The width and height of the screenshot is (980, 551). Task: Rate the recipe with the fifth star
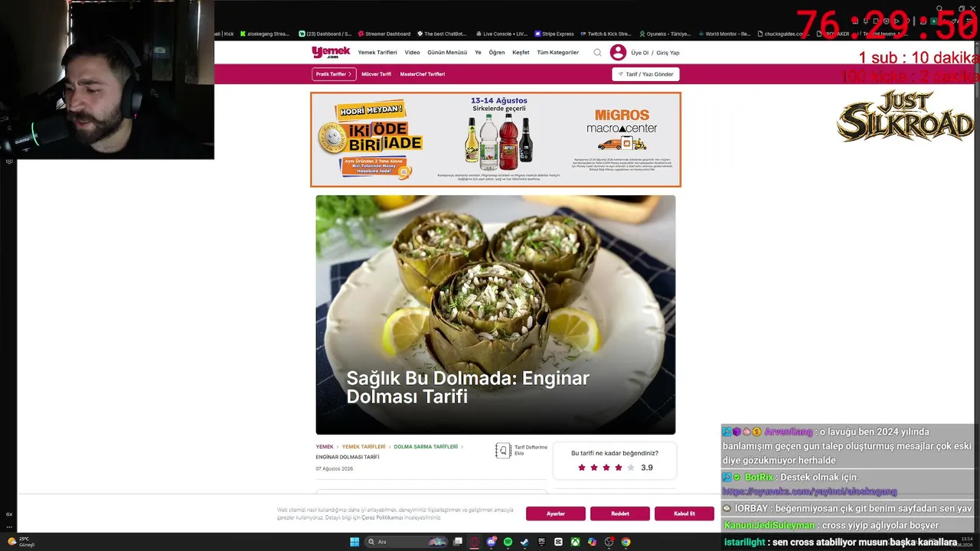[x=631, y=468]
